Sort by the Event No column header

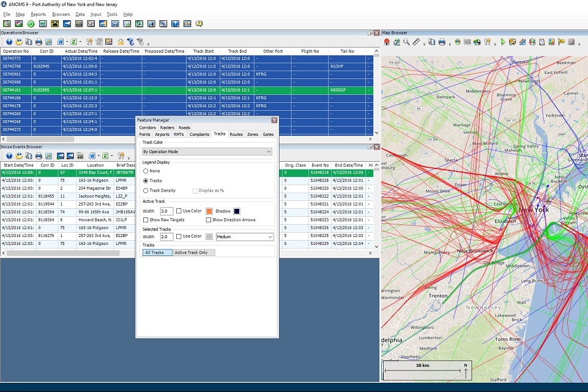[x=320, y=165]
